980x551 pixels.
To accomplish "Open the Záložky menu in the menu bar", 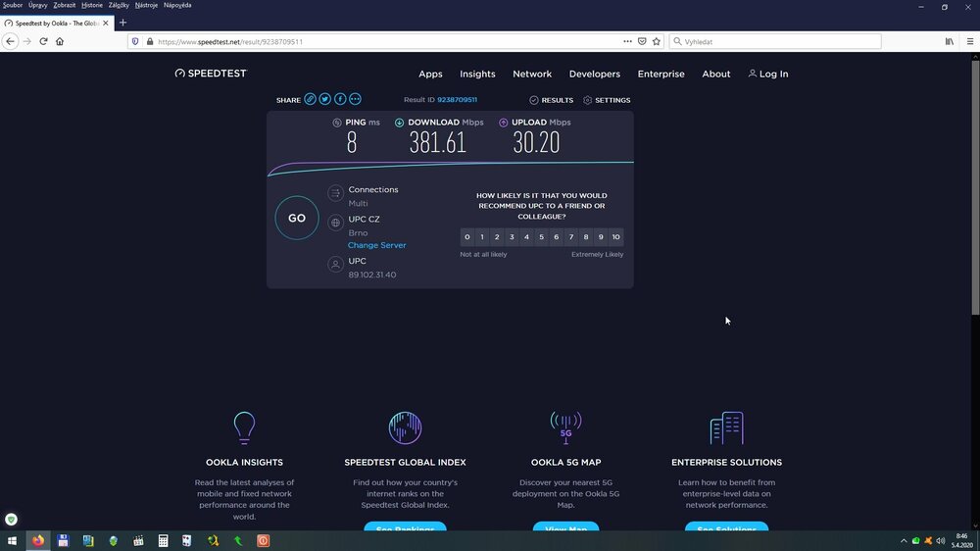I will [x=118, y=5].
